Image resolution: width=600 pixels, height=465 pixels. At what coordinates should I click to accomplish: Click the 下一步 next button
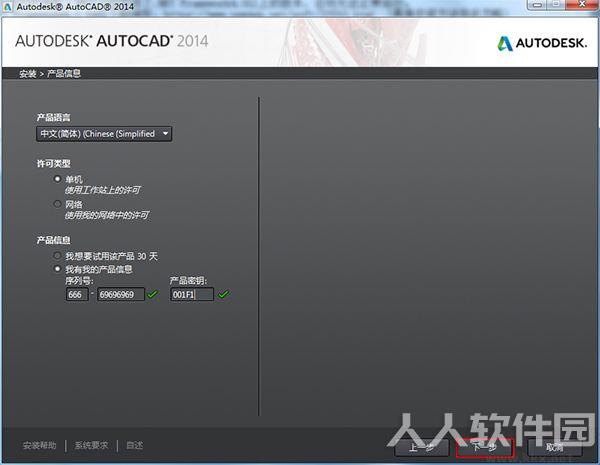[484, 447]
